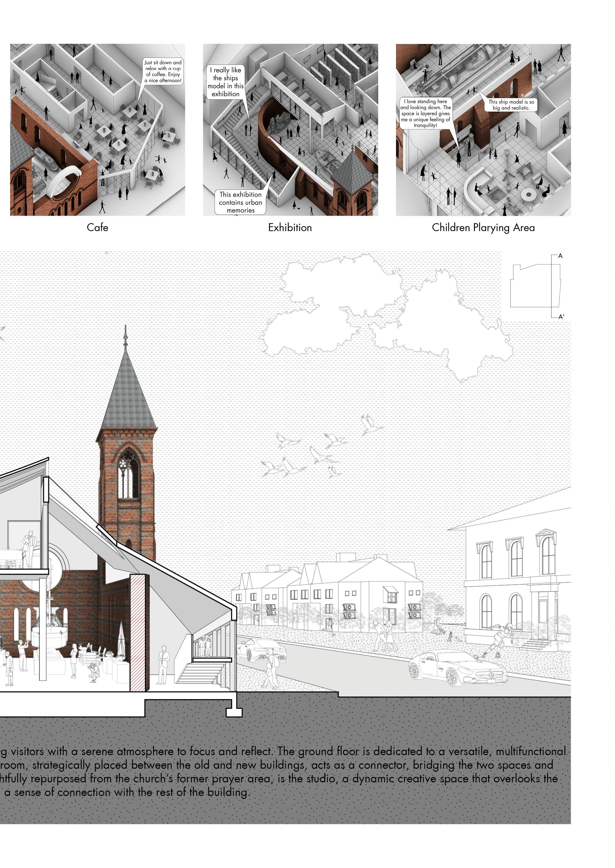Click the 'Children Plarying Area' caption
The width and height of the screenshot is (615, 868).
[x=483, y=227]
